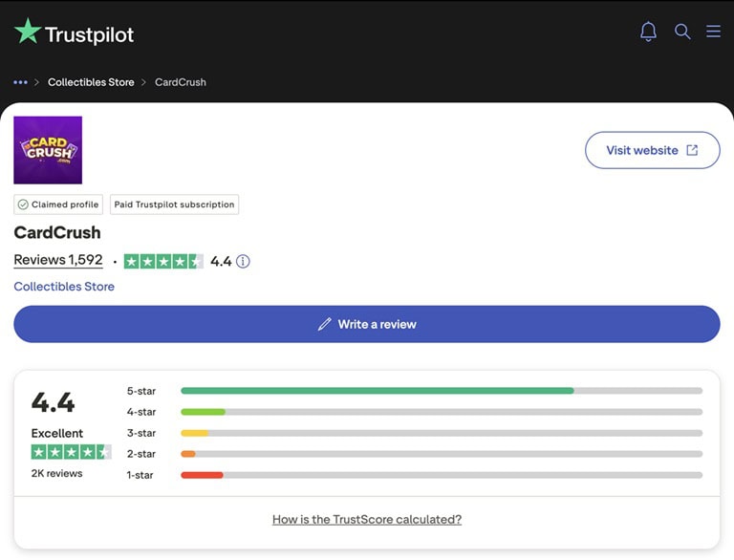Go to Collectibles Store breadcrumb
734x560 pixels.
(x=91, y=82)
